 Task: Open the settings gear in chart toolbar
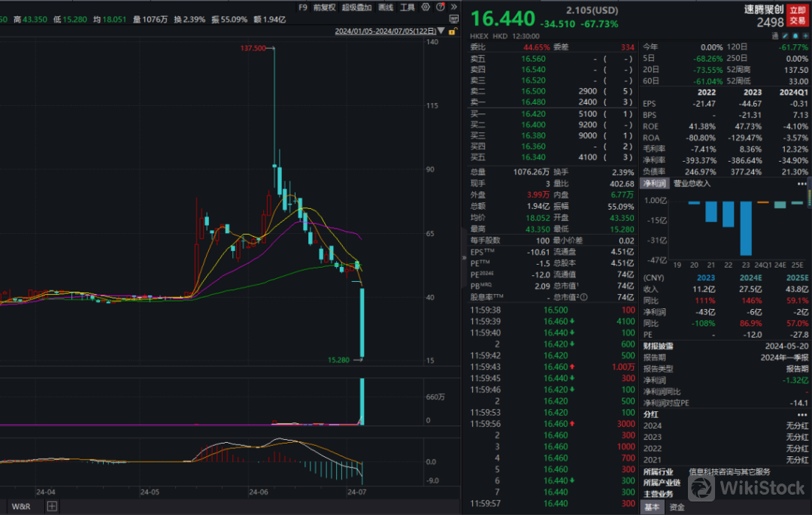(x=427, y=7)
